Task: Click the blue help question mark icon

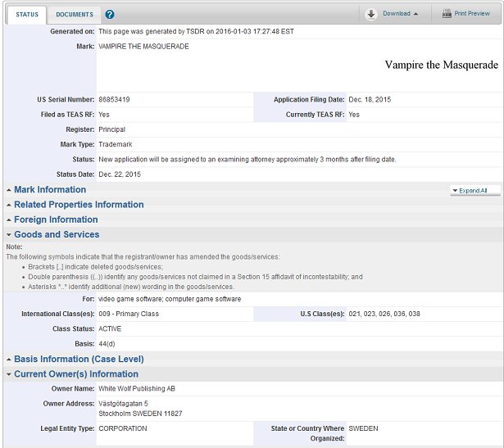Action: pos(110,15)
